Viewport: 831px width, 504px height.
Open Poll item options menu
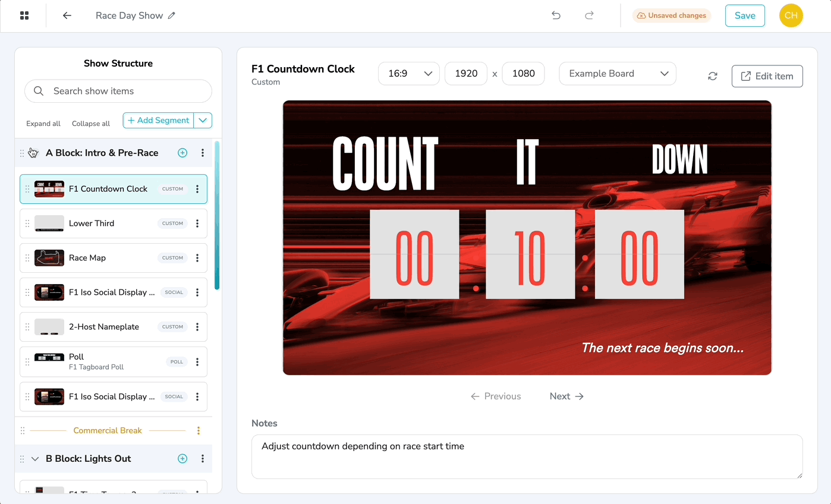[197, 361]
